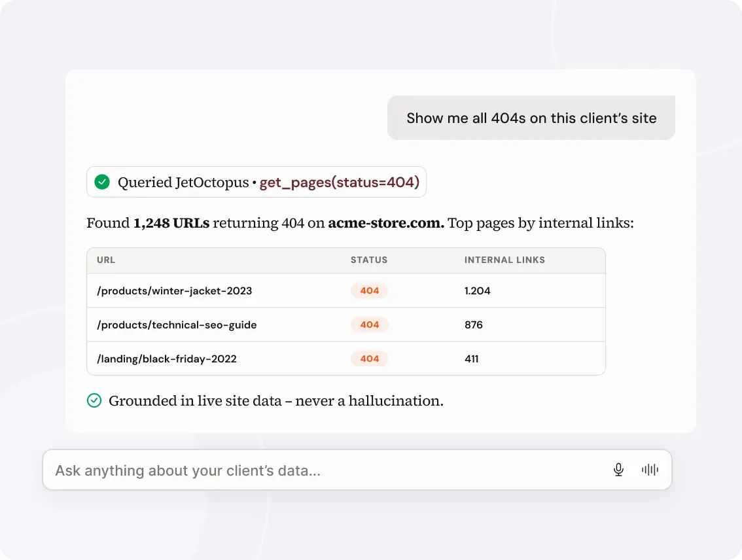Click "Grounded in live site data" statement
Screen dimensions: 742x560
[x=276, y=400]
